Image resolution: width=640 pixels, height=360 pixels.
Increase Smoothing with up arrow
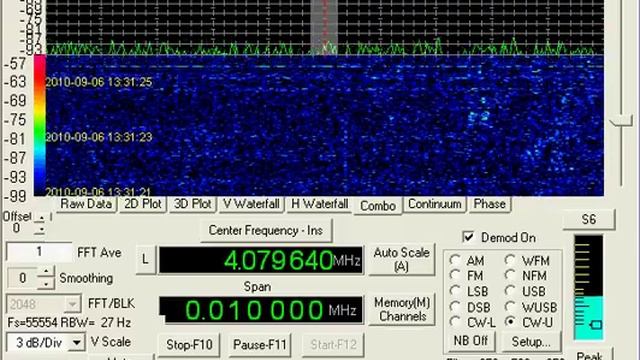pos(47,271)
